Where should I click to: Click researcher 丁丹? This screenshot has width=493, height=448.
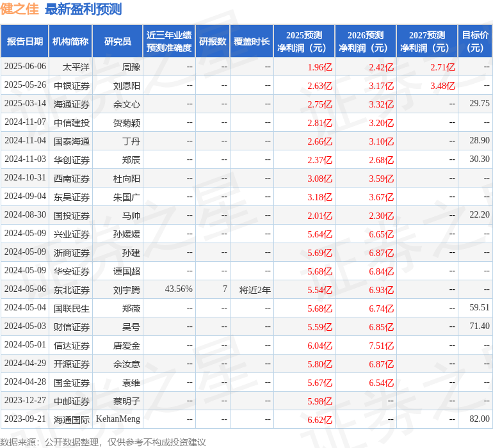(131, 141)
